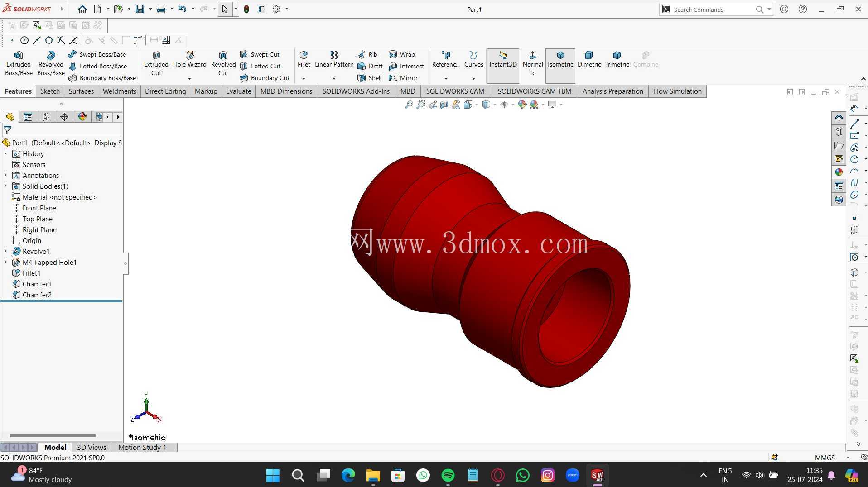Select the Swept Boss/Base tool
Viewport: 868px width, 487px height.
[97, 54]
